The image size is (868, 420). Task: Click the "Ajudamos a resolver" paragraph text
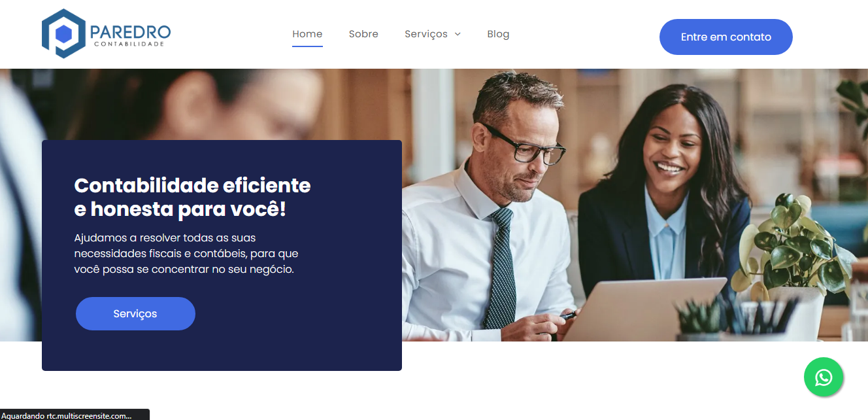click(x=186, y=253)
